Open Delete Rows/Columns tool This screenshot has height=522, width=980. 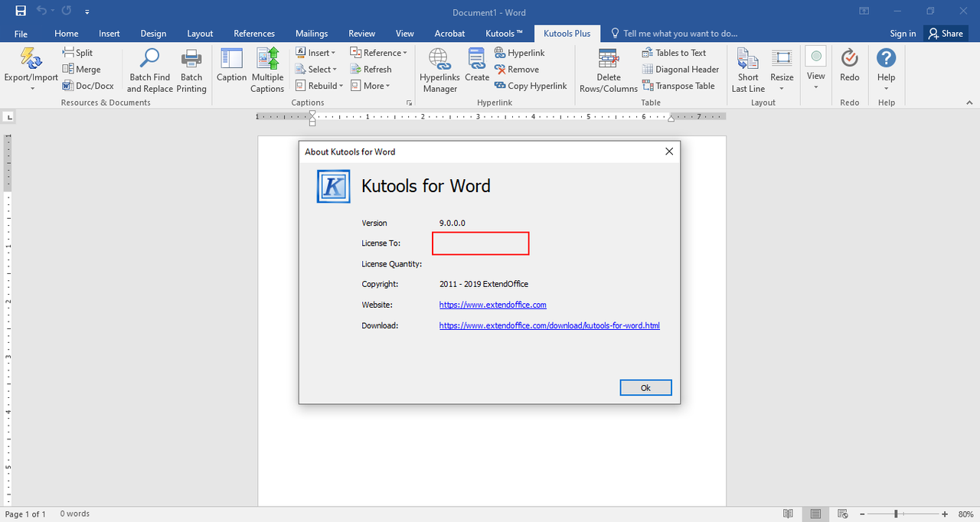[609, 70]
